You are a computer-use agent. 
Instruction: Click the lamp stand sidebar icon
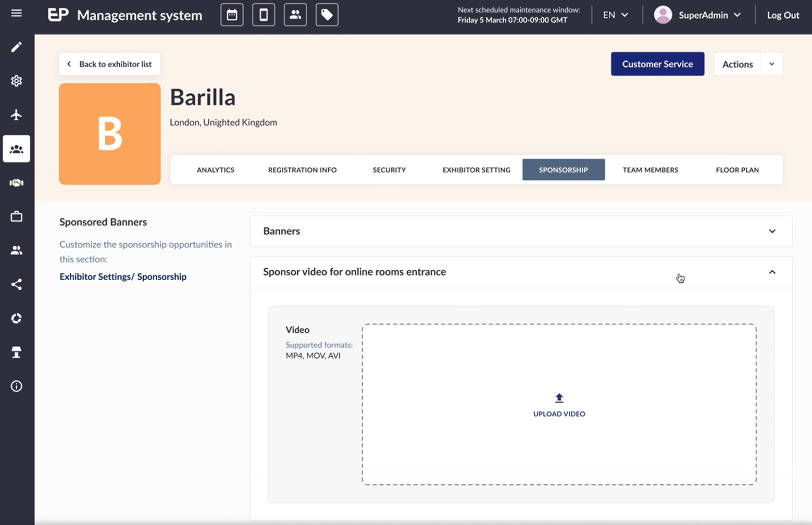click(x=17, y=352)
